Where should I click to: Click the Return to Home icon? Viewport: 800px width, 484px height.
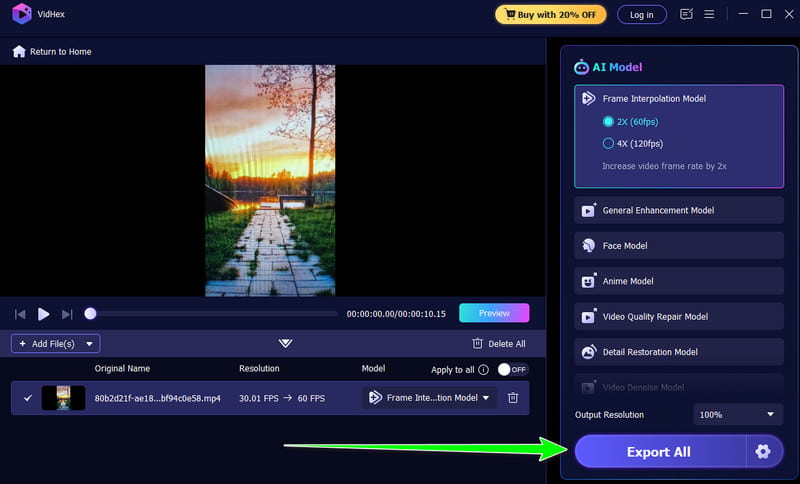click(x=19, y=51)
